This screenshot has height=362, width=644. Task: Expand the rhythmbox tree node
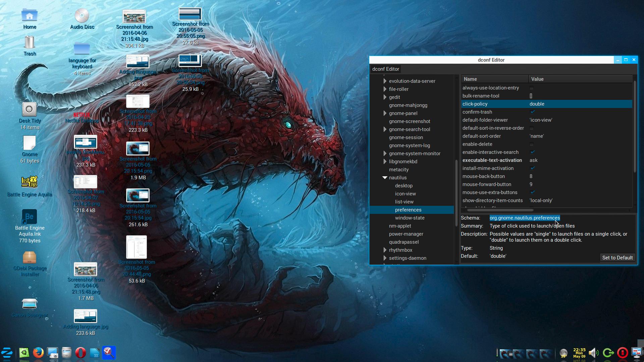[385, 250]
